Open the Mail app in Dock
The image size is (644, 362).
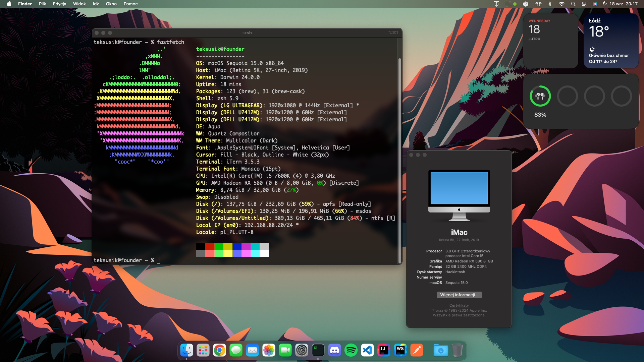point(252,350)
